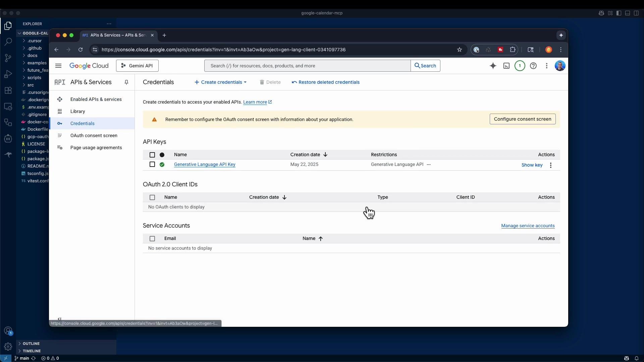Open Chrome extensions puzzle icon

(x=513, y=50)
